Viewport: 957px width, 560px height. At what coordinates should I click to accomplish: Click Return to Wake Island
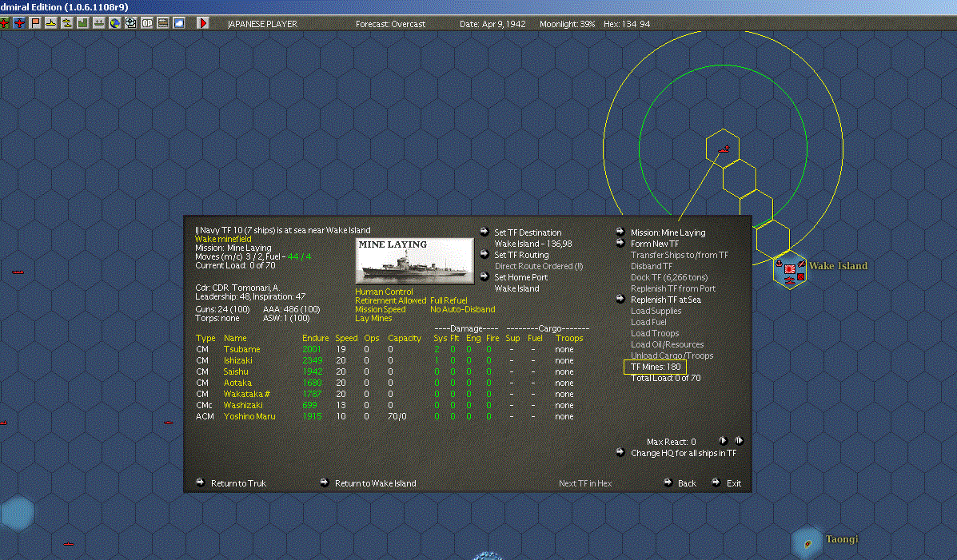point(375,483)
